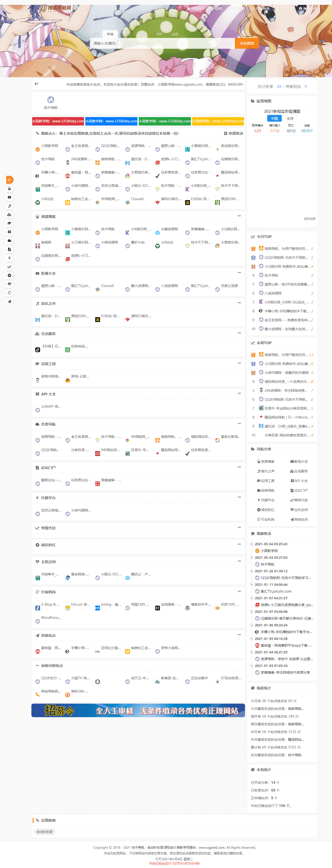Switch the epidemic map to 中国
The image size is (332, 868).
[274, 119]
